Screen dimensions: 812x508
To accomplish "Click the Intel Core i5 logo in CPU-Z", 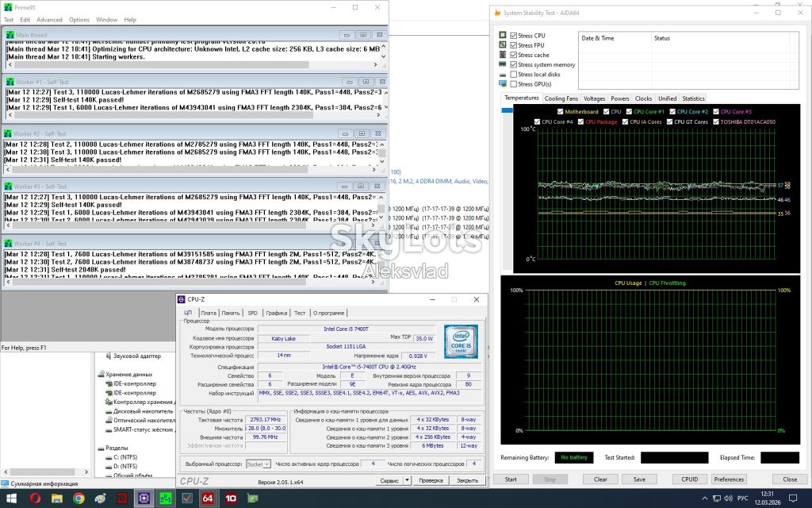I will point(461,341).
